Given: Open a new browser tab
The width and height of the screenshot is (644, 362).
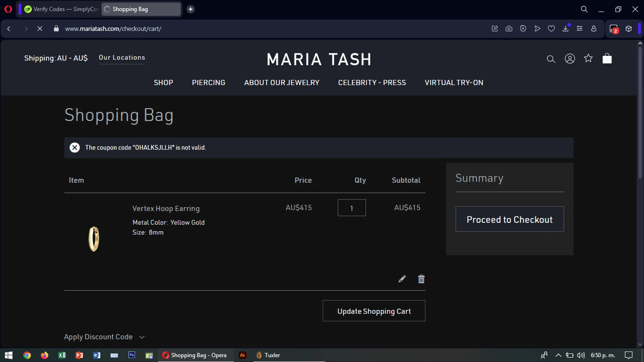Looking at the screenshot, I should (x=191, y=9).
